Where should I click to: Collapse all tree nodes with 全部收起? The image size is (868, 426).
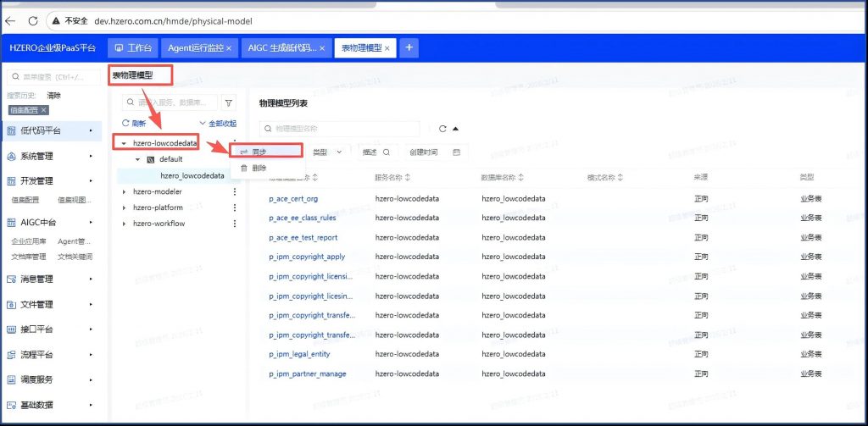pyautogui.click(x=217, y=123)
